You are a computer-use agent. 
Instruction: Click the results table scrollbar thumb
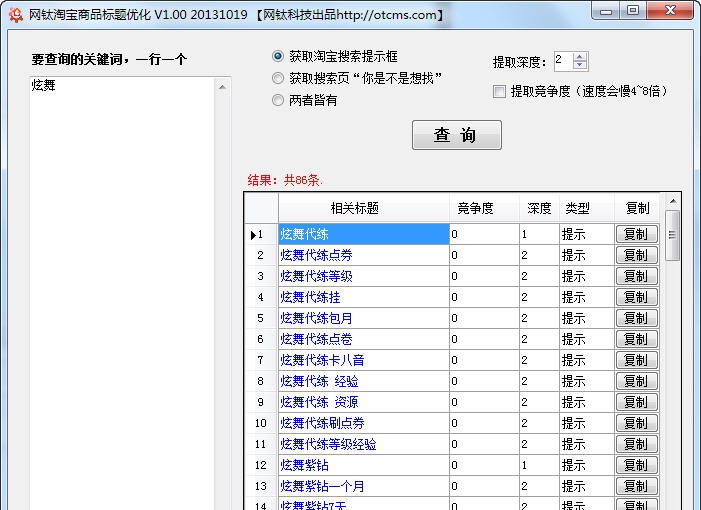(x=672, y=235)
